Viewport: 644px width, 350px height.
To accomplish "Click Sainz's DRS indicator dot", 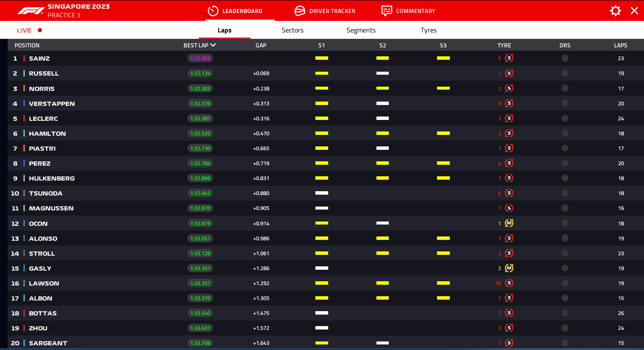I will [x=565, y=58].
